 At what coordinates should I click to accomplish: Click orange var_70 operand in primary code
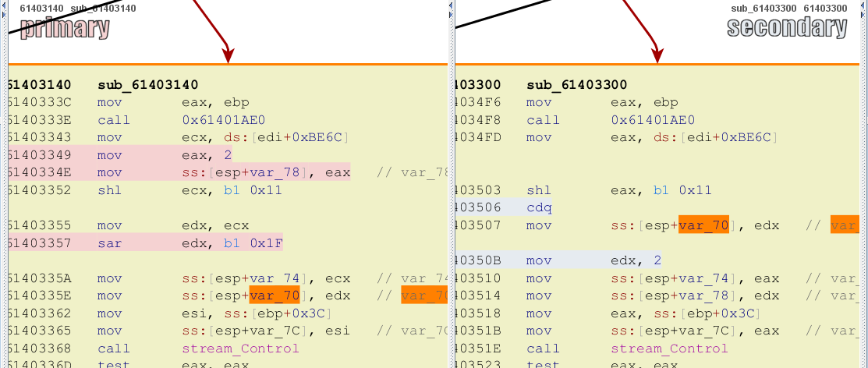pos(274,295)
